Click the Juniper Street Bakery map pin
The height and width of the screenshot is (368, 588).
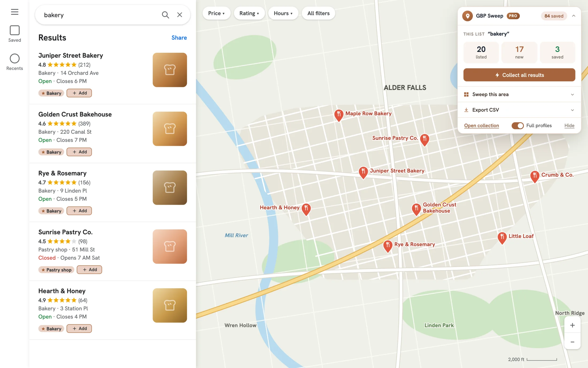[363, 173]
